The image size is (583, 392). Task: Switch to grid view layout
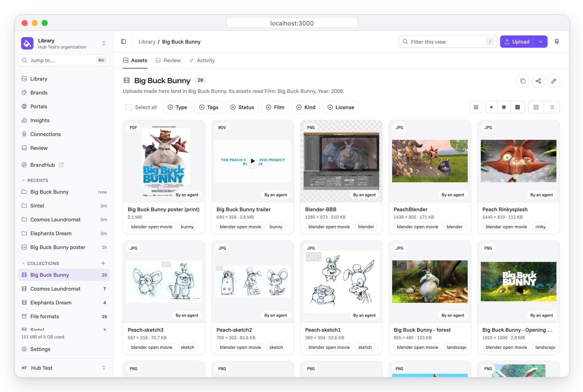(x=536, y=107)
